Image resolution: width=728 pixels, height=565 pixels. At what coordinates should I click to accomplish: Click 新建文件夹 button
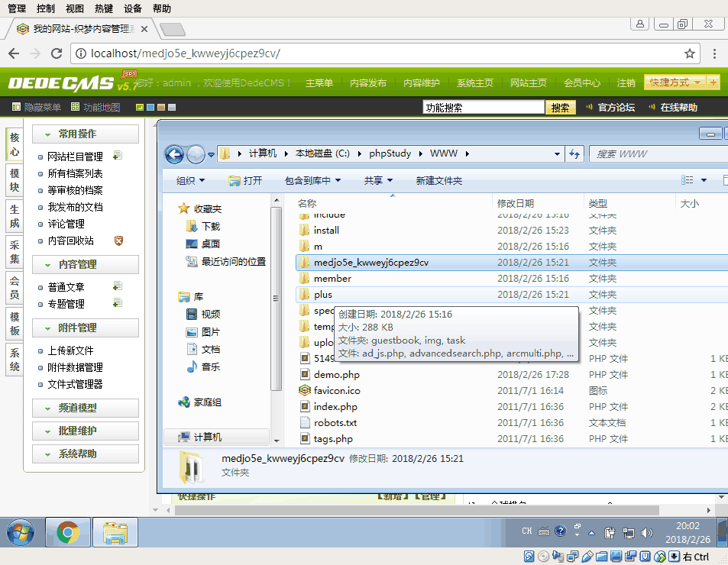(x=438, y=180)
